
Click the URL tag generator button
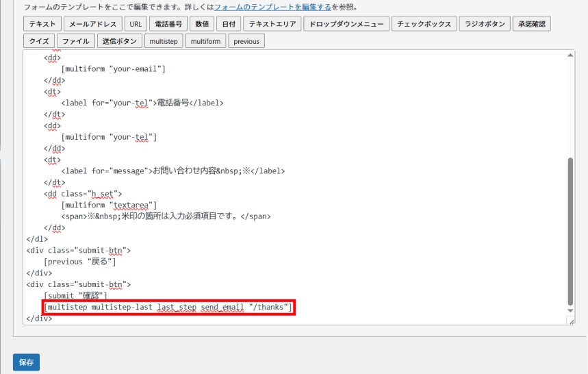click(x=136, y=24)
